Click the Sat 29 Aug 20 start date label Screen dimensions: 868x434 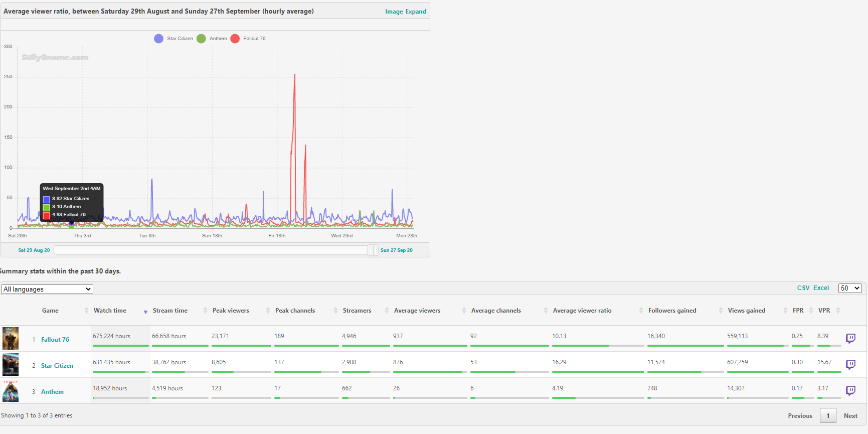click(x=34, y=250)
